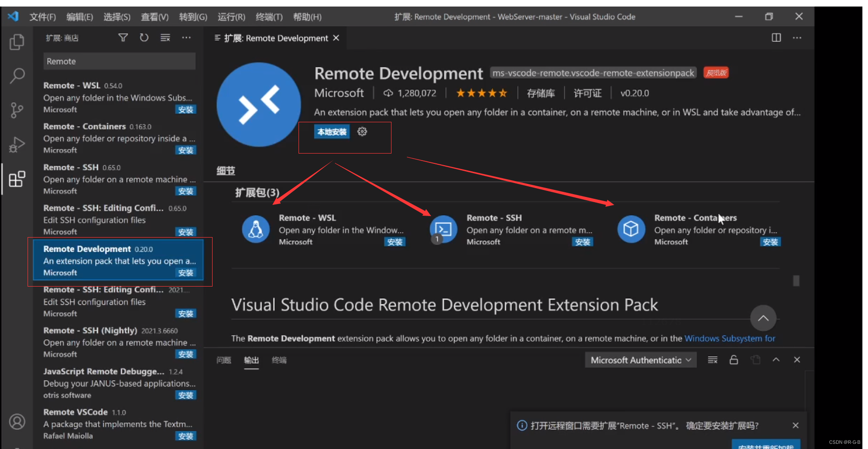The image size is (868, 449).
Task: Open editor more actions ellipsis
Action: 797,37
